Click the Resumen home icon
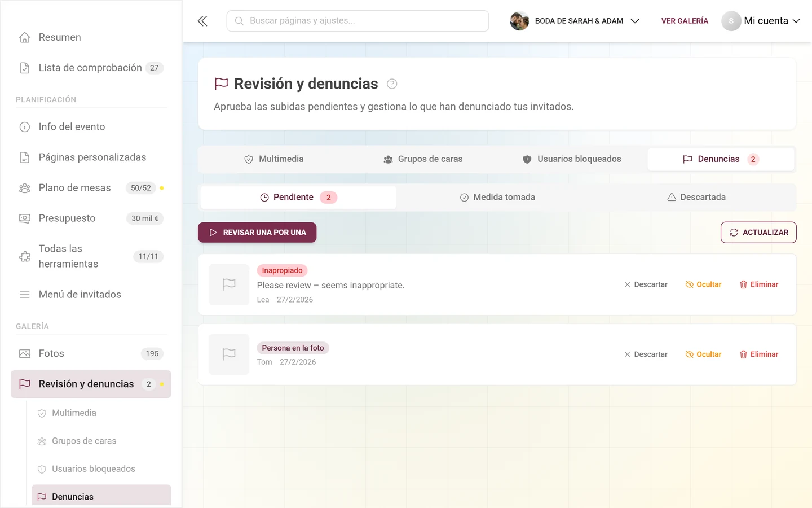This screenshot has width=812, height=508. click(x=25, y=37)
